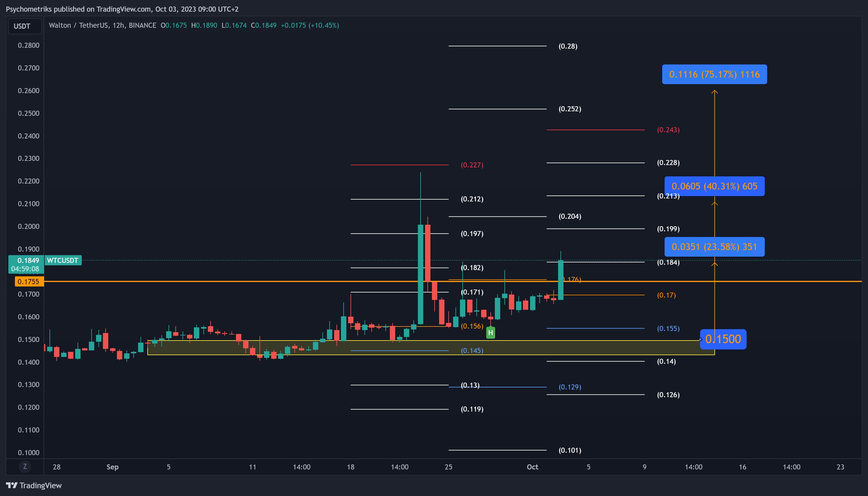
Task: Click the (0.197) level label
Action: (x=472, y=233)
